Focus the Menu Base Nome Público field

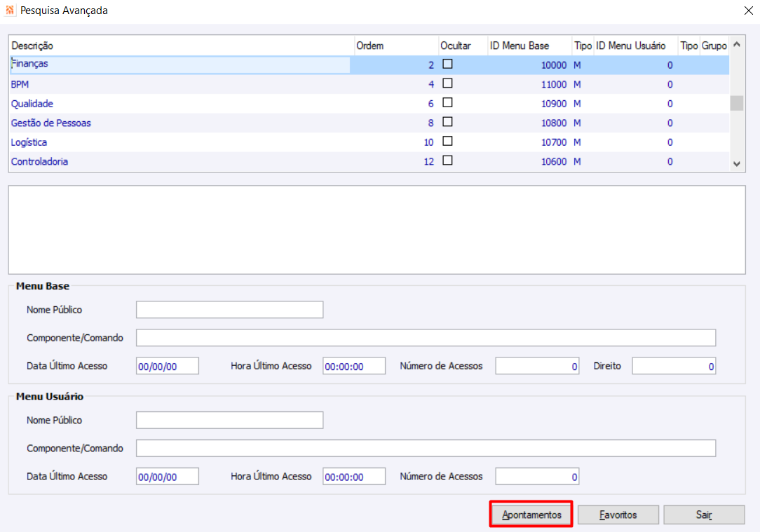coord(229,310)
